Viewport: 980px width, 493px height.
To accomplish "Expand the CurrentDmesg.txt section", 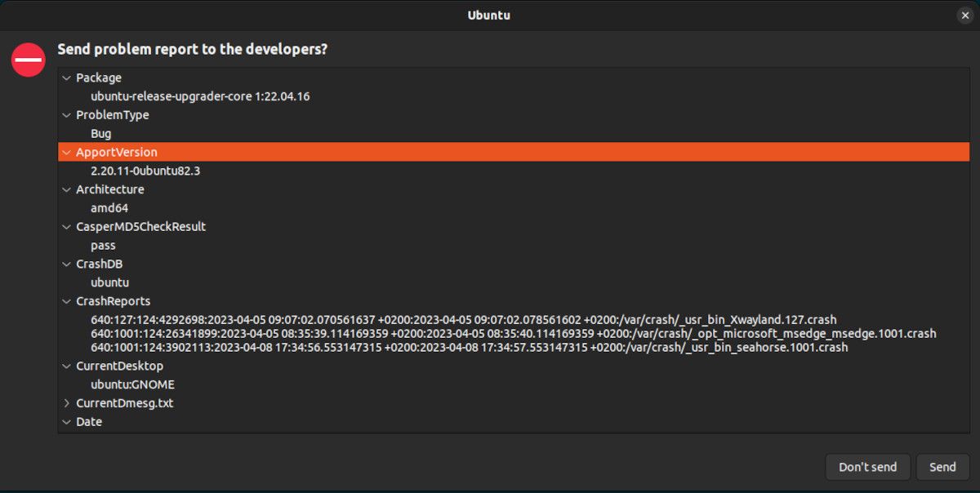I will tap(66, 402).
